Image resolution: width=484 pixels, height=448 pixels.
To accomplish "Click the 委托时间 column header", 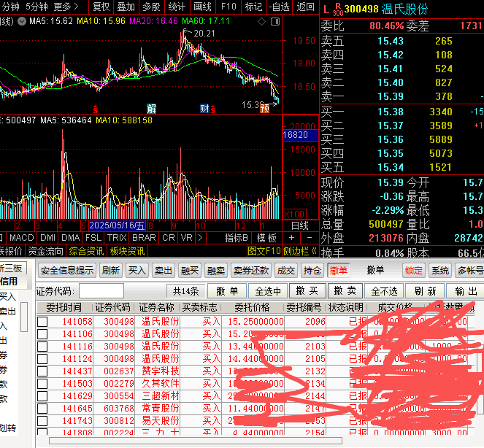I will (x=64, y=307).
